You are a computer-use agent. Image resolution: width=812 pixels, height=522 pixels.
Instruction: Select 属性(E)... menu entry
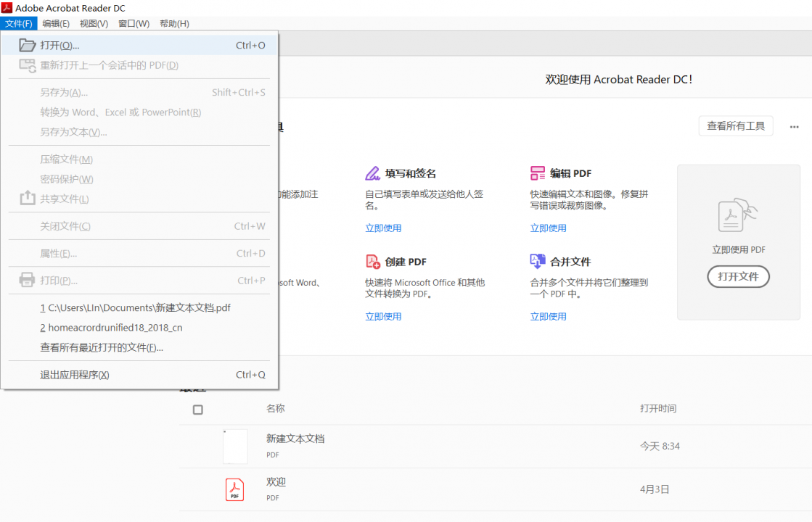(139, 253)
